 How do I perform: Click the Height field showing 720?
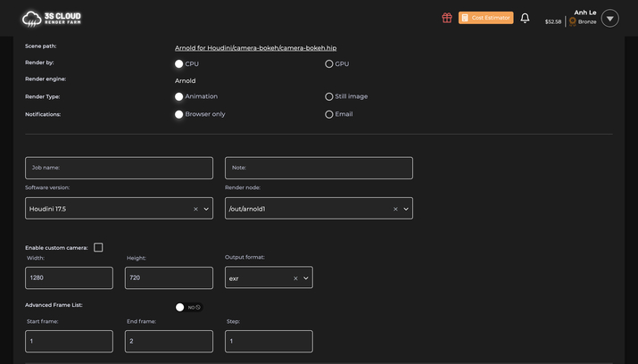pyautogui.click(x=169, y=277)
